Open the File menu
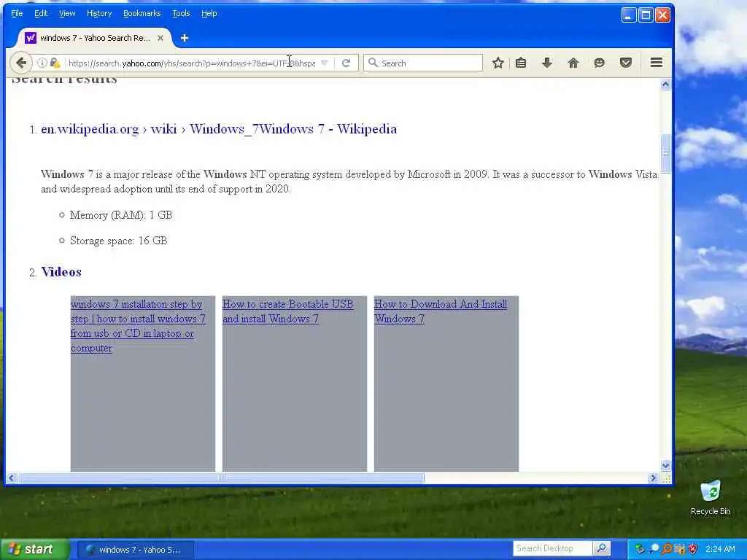Viewport: 747px width, 560px height. pos(17,13)
